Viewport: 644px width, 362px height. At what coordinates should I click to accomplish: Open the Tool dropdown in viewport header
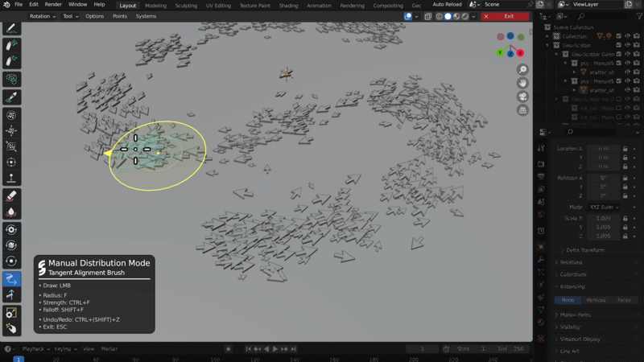click(70, 16)
